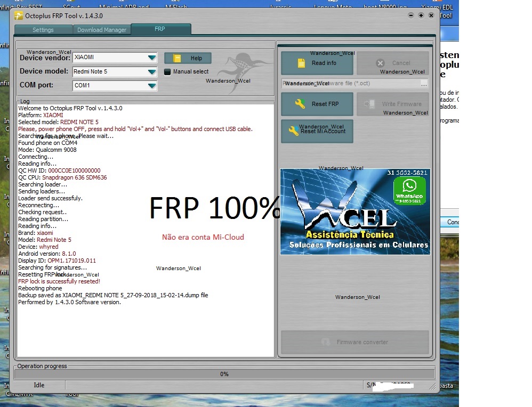
Task: Click 'Idle' status in status bar
Action: coord(39,385)
